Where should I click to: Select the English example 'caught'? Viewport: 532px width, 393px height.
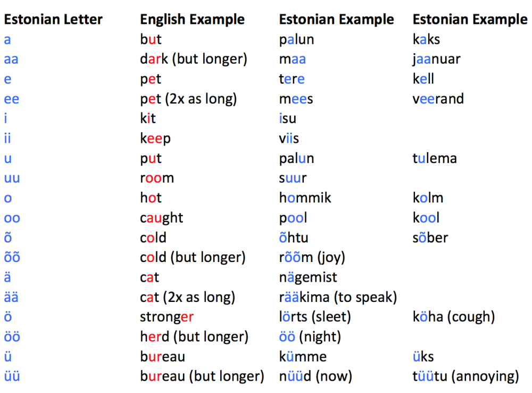(161, 218)
